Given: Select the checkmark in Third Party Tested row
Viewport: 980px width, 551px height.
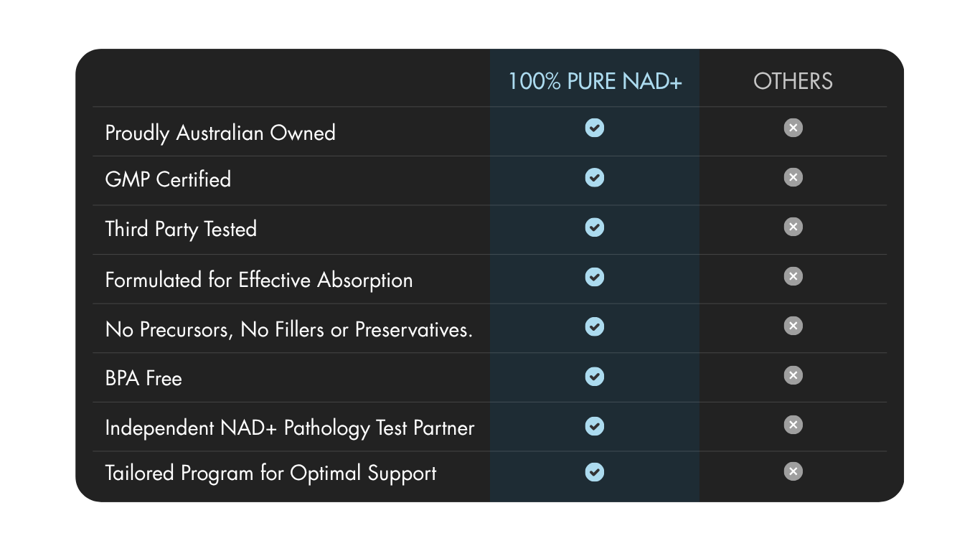Looking at the screenshot, I should tap(595, 227).
